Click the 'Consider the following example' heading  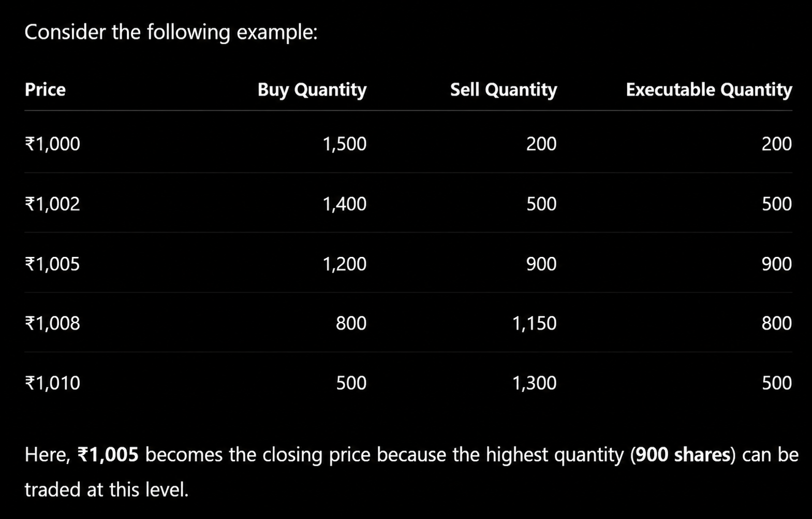click(171, 32)
